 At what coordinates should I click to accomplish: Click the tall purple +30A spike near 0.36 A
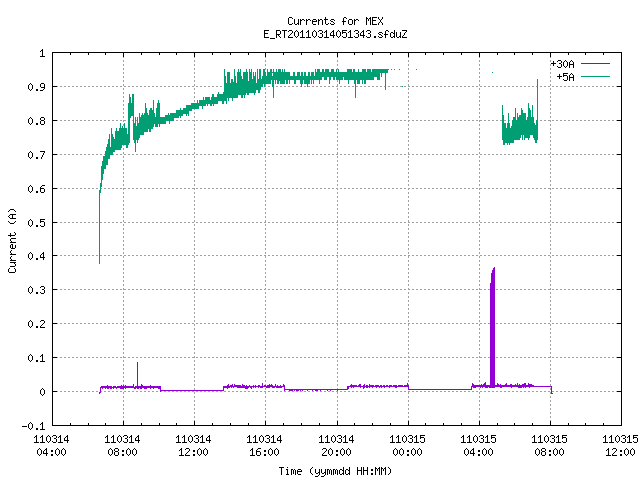(x=493, y=327)
